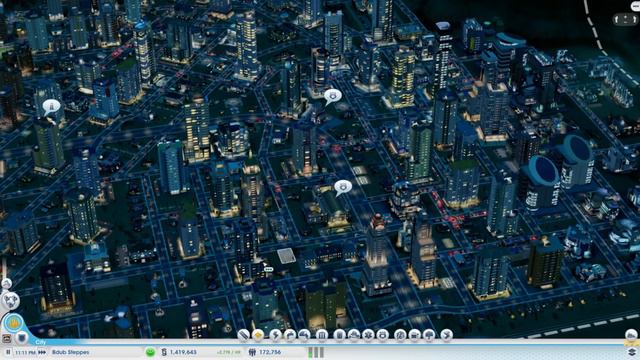Click the RCI demand bars
The image size is (640, 360).
point(316,352)
